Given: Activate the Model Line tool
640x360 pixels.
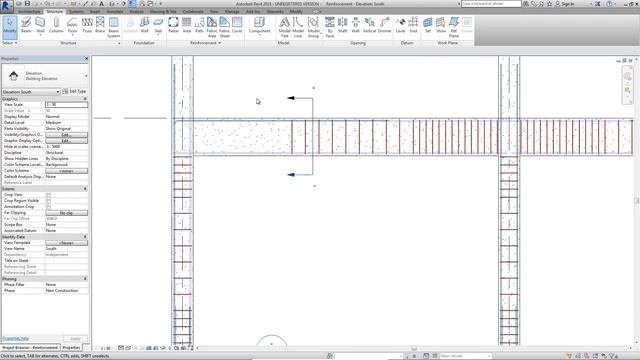Looking at the screenshot, I should pyautogui.click(x=298, y=27).
